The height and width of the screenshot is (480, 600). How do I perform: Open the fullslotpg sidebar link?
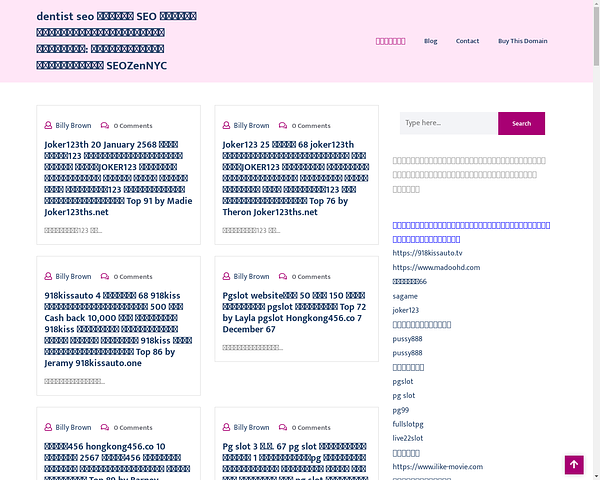[x=408, y=424]
